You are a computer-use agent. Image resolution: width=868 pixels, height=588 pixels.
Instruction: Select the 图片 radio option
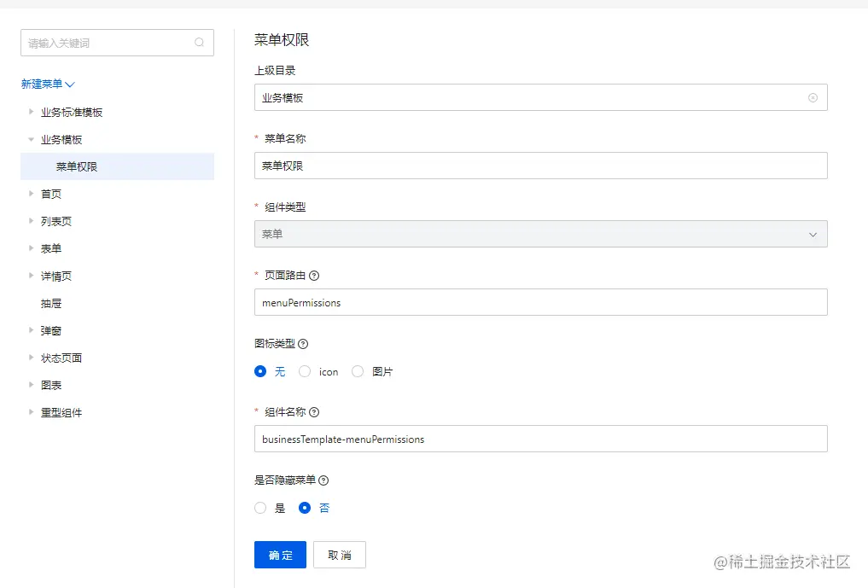tap(358, 371)
